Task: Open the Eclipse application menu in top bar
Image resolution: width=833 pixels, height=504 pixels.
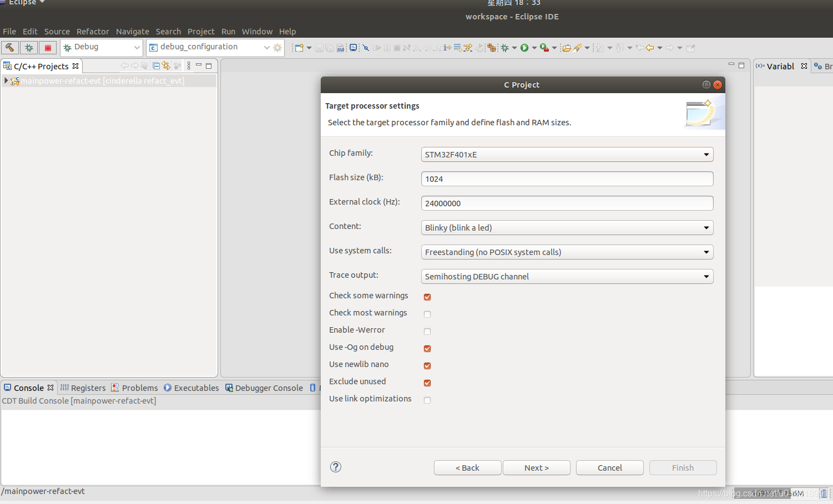Action: (x=23, y=3)
